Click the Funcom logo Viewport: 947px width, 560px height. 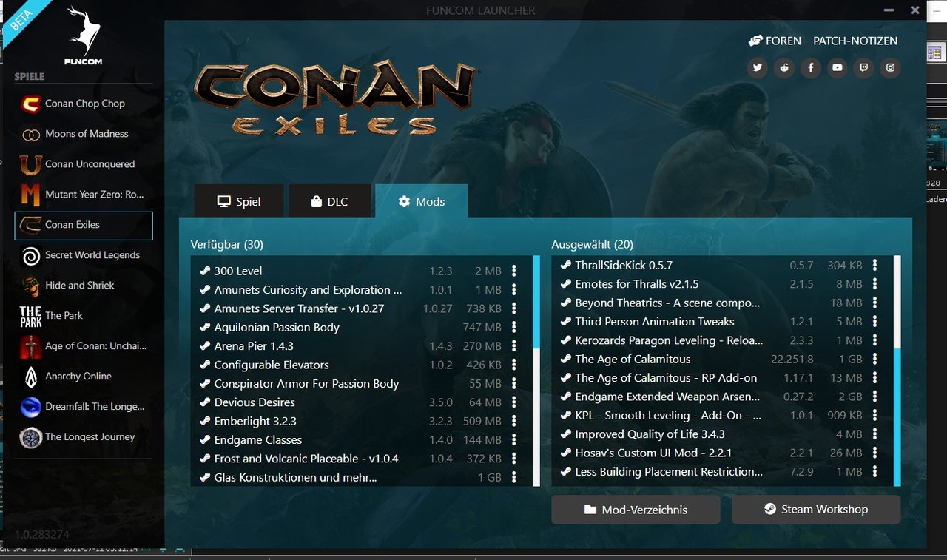[83, 36]
